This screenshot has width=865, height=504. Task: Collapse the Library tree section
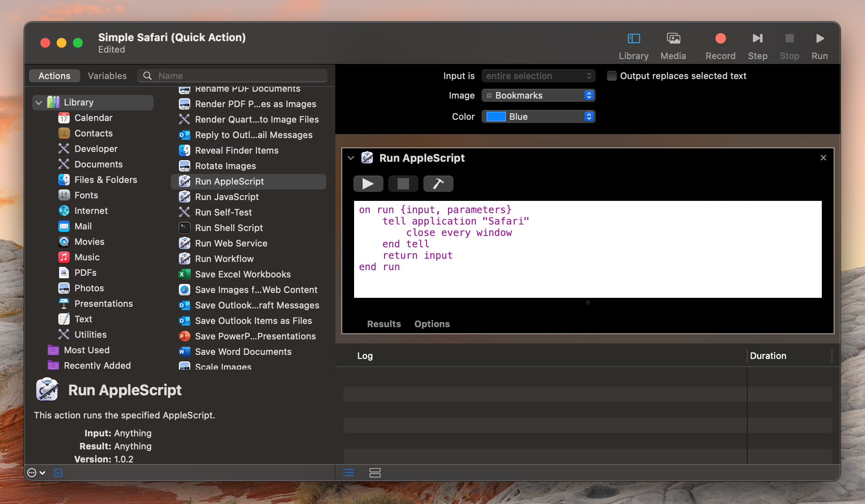click(39, 102)
